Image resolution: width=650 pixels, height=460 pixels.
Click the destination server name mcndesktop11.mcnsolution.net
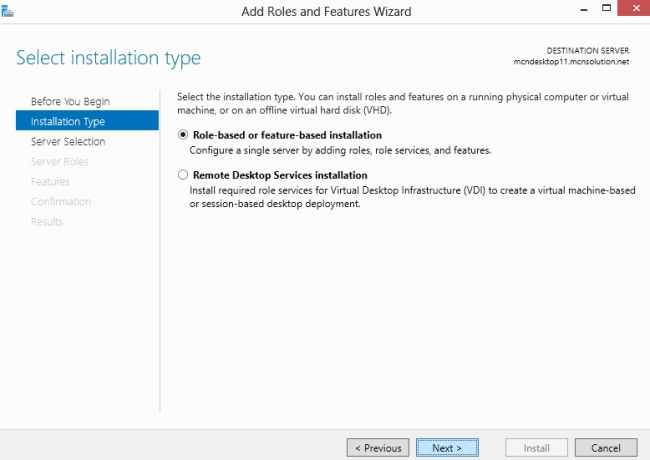pos(571,62)
